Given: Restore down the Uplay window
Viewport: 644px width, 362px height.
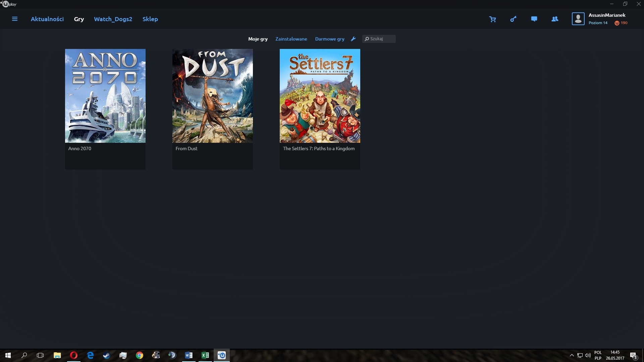Looking at the screenshot, I should point(625,4).
